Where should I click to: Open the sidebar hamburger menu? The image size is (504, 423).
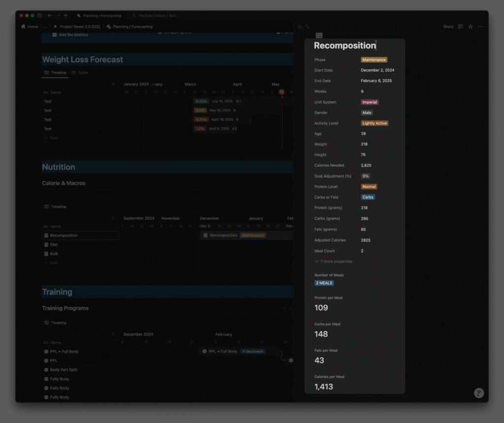click(x=40, y=16)
